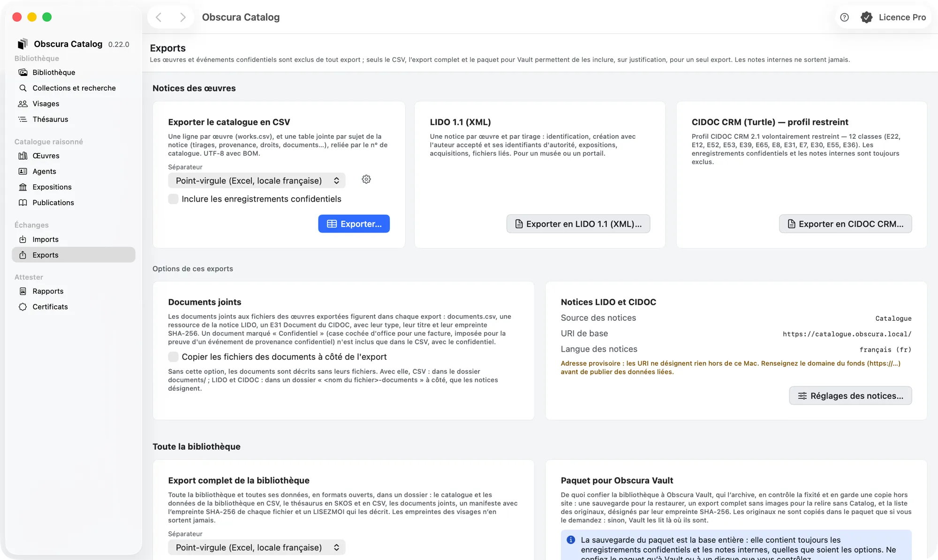Click the info icon in Vault notice
Screen dimensions: 938x560
tap(571, 540)
